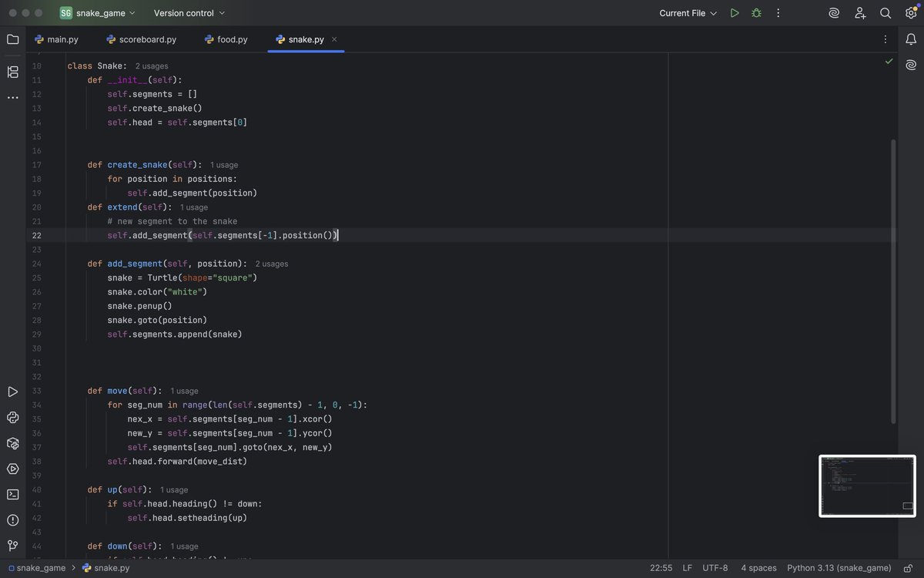Show '1 usage' hint for move
924x578 pixels.
[x=184, y=391]
